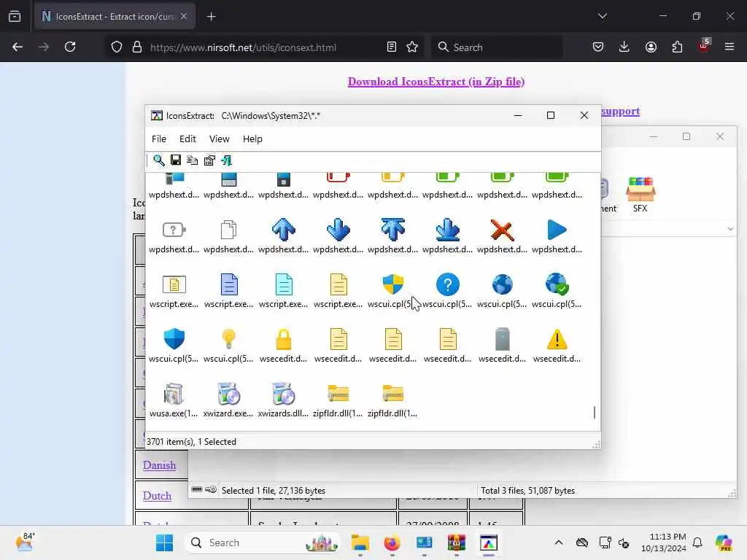Select the blue play triangle wpdshext icon
This screenshot has height=560, width=747.
[x=557, y=230]
